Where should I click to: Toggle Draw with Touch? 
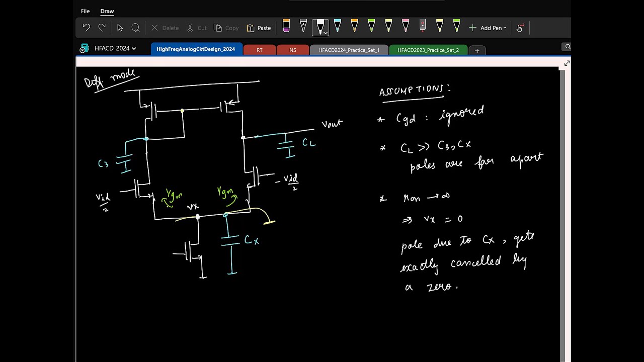pyautogui.click(x=520, y=28)
